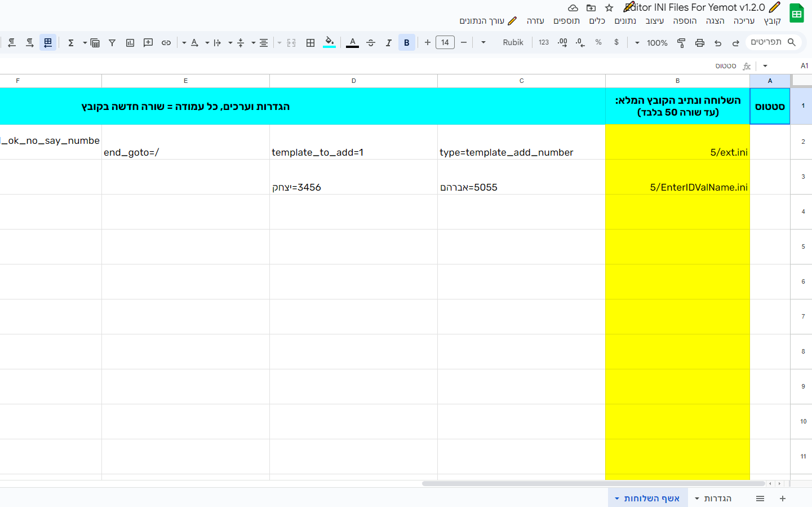The width and height of the screenshot is (812, 507).
Task: Add a new sheet with plus
Action: (783, 499)
